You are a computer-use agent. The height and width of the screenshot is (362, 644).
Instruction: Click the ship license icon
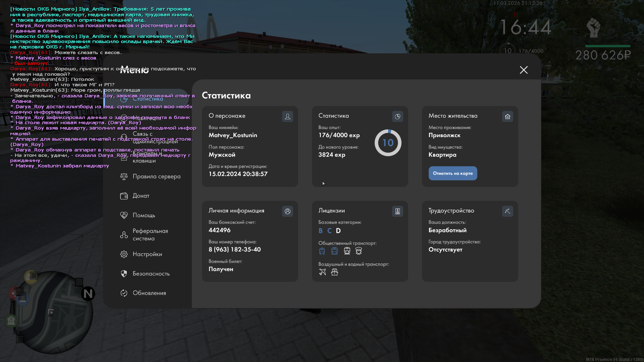click(x=334, y=272)
